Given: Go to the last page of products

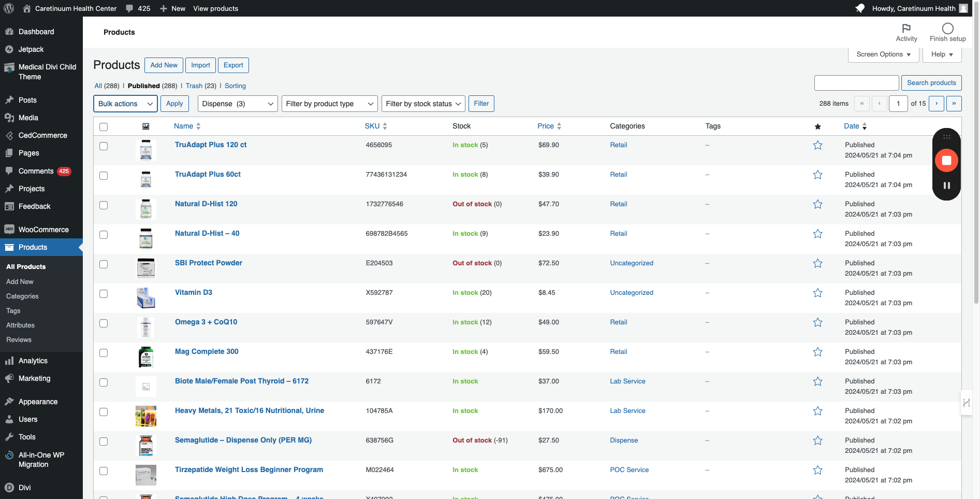Looking at the screenshot, I should point(954,104).
